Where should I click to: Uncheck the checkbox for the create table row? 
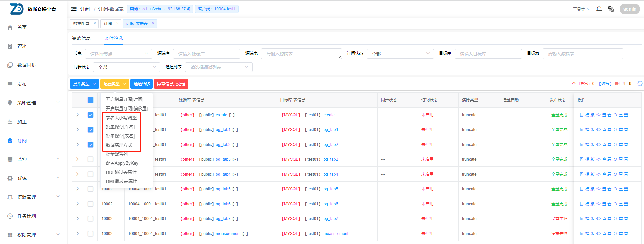[x=90, y=115]
